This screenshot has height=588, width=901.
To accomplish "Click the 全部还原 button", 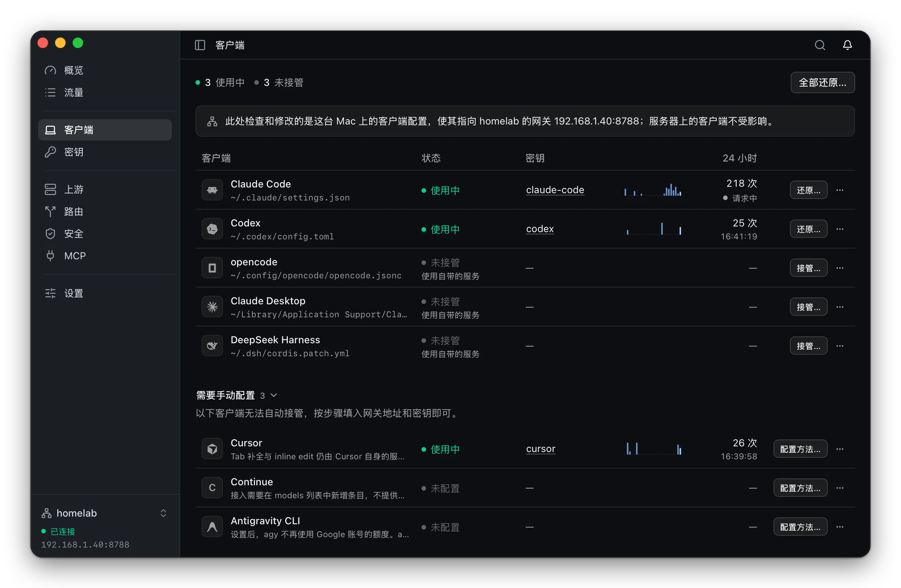I will click(822, 82).
